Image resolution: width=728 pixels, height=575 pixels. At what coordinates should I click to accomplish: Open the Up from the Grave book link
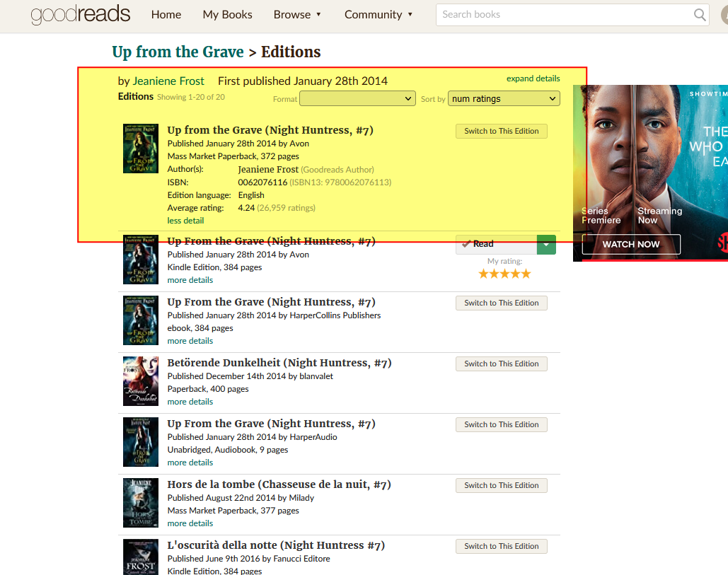click(178, 52)
